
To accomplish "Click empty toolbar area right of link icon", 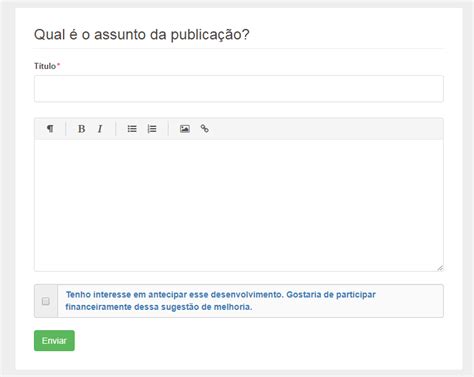I will pos(327,129).
